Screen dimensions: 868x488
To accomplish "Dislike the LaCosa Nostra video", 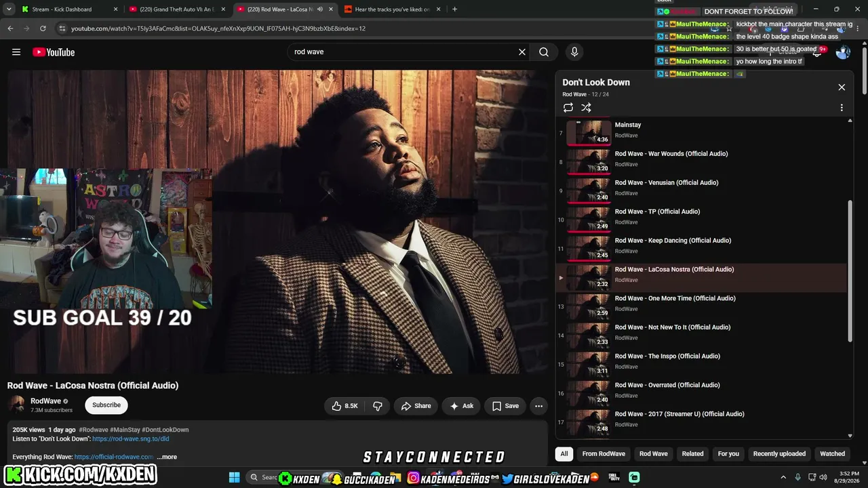I will pos(378,406).
